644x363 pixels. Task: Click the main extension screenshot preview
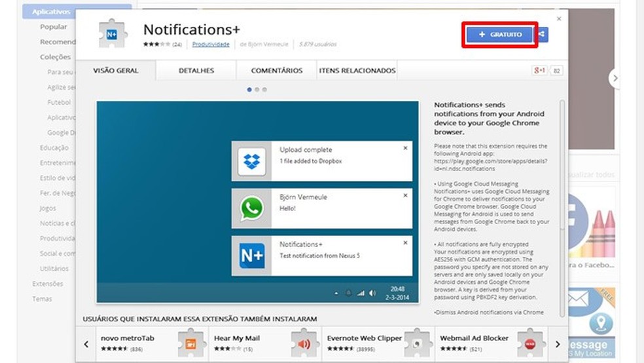coord(257,202)
